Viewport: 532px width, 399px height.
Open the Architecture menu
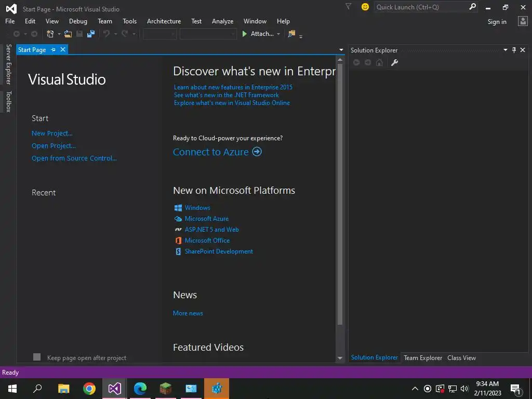[x=164, y=21]
